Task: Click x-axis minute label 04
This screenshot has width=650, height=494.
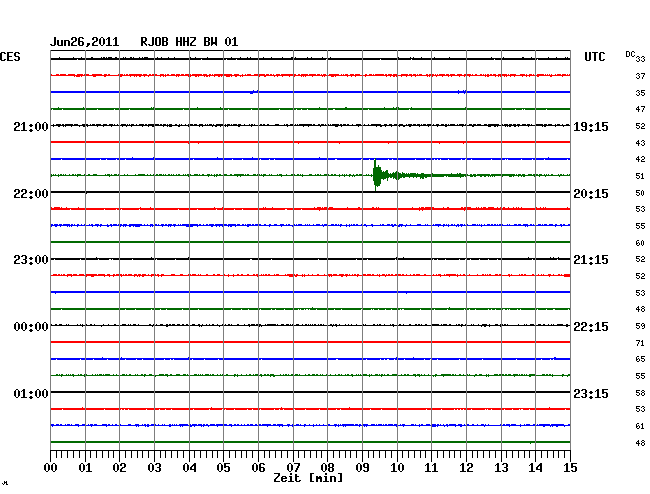Action: pos(189,467)
